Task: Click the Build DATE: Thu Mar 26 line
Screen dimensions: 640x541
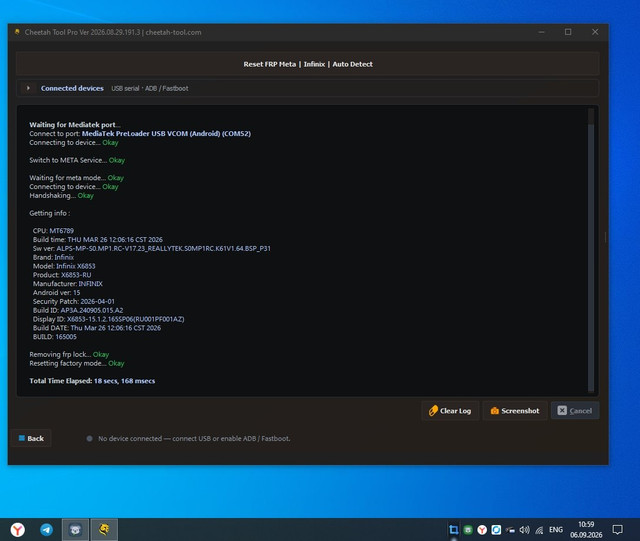Action: 97,328
